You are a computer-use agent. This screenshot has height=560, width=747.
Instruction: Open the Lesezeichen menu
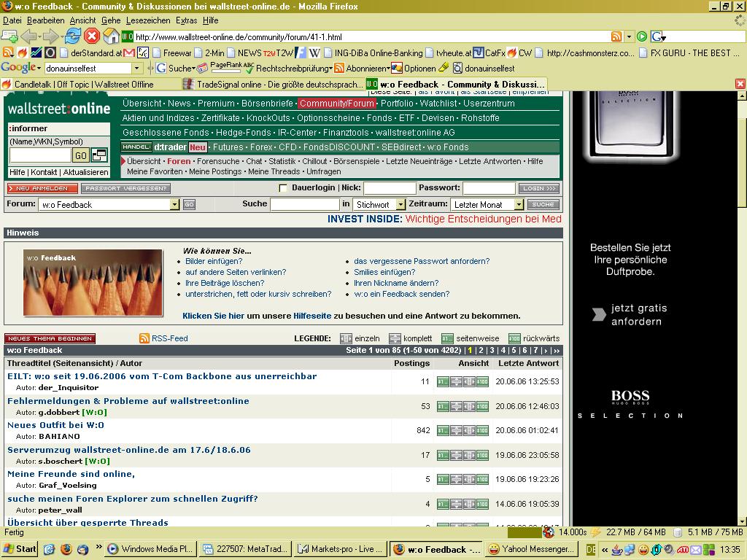[x=147, y=20]
